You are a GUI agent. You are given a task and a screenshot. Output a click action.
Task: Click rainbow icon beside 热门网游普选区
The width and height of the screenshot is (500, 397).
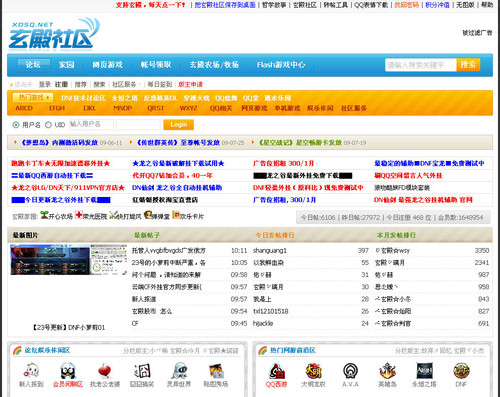pyautogui.click(x=263, y=351)
